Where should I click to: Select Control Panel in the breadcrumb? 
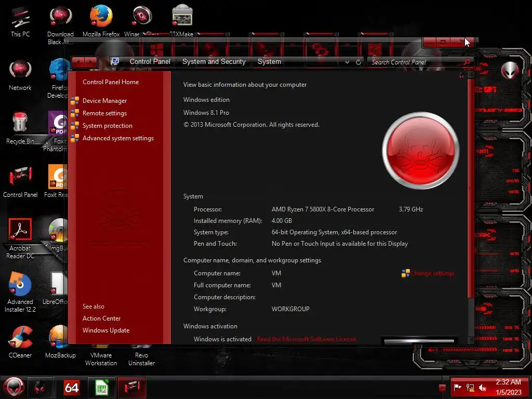point(150,62)
